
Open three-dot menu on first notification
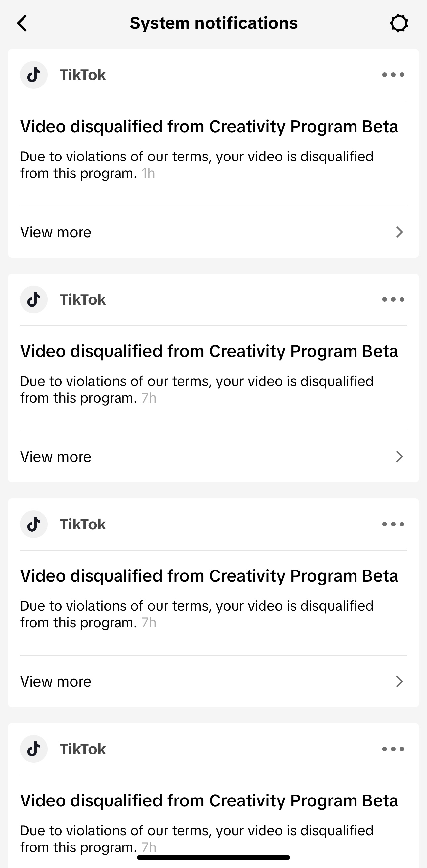click(x=393, y=75)
